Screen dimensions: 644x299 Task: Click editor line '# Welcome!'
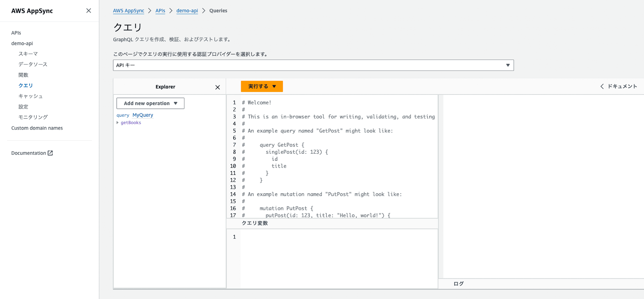[x=257, y=103]
